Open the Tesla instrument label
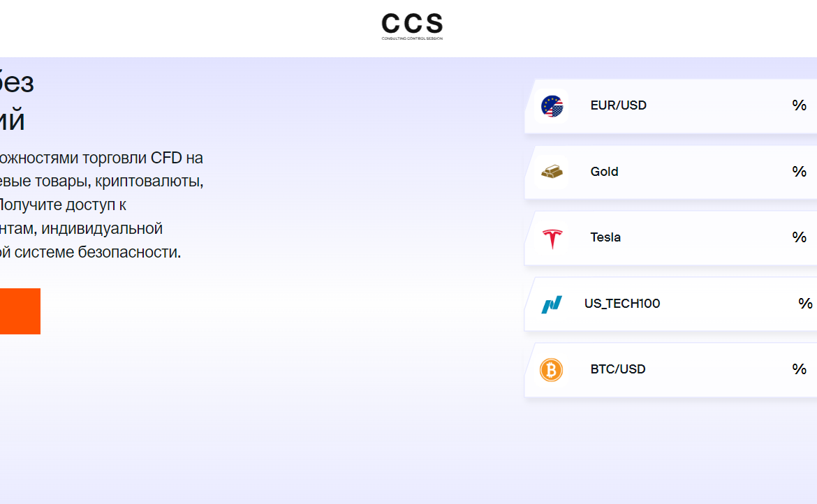Image resolution: width=817 pixels, height=504 pixels. click(605, 237)
